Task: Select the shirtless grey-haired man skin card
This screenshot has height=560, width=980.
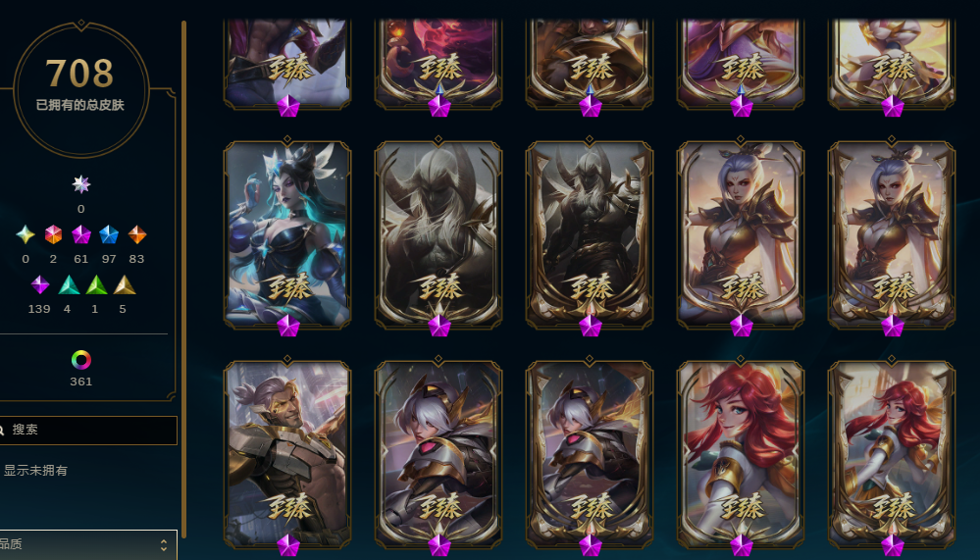Action: 287,454
